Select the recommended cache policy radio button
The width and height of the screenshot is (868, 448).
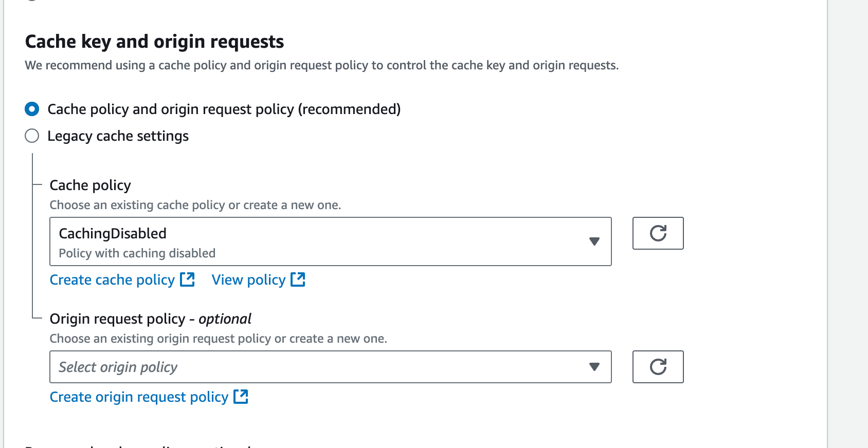[32, 109]
